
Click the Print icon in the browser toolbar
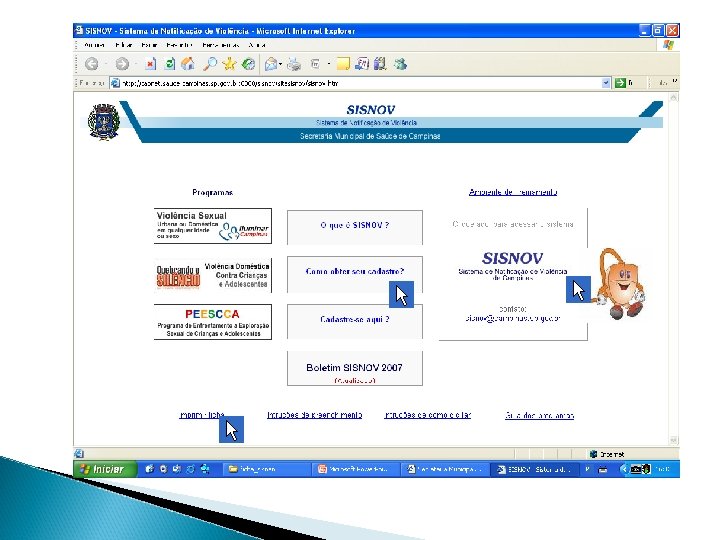[294, 64]
